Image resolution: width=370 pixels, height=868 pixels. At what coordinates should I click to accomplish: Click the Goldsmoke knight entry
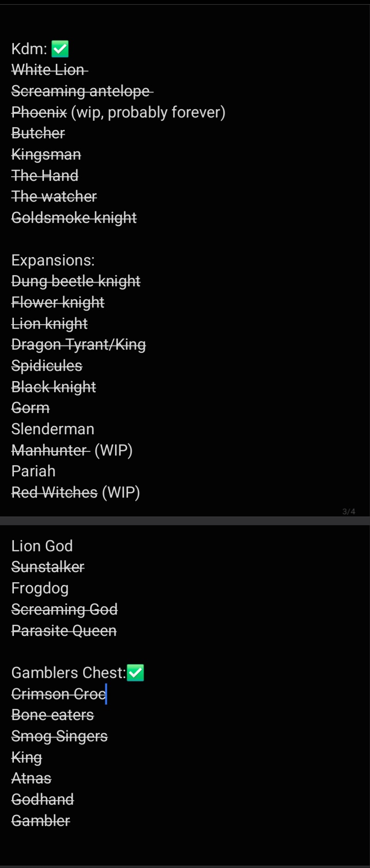(74, 218)
